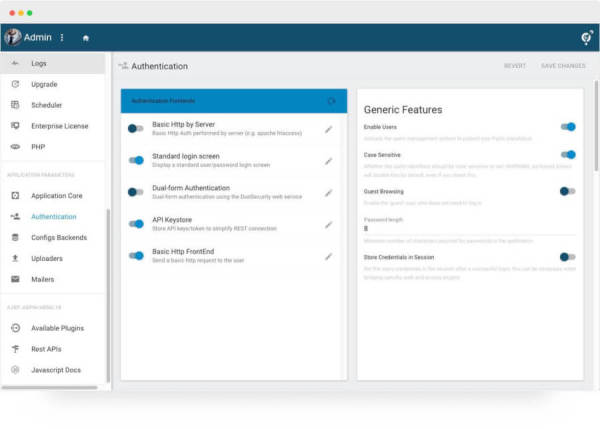Viewport: 600px width, 429px height.
Task: Click the home icon in top bar
Action: click(86, 38)
